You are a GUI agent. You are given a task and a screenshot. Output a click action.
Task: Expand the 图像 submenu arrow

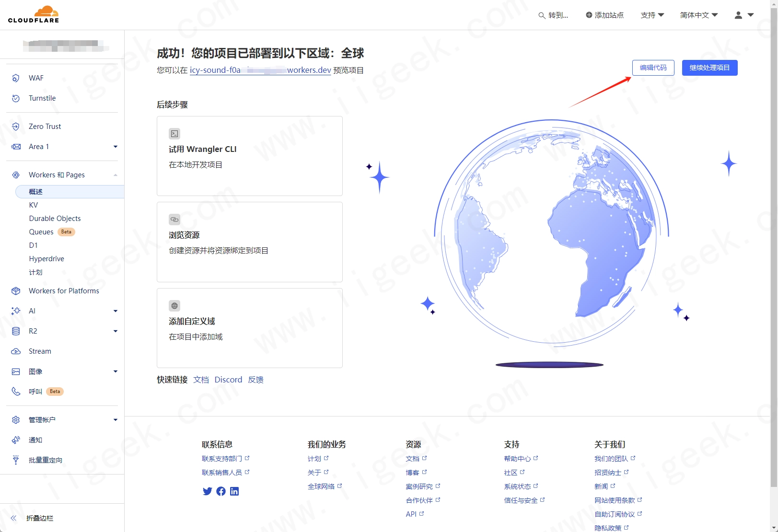coord(116,371)
